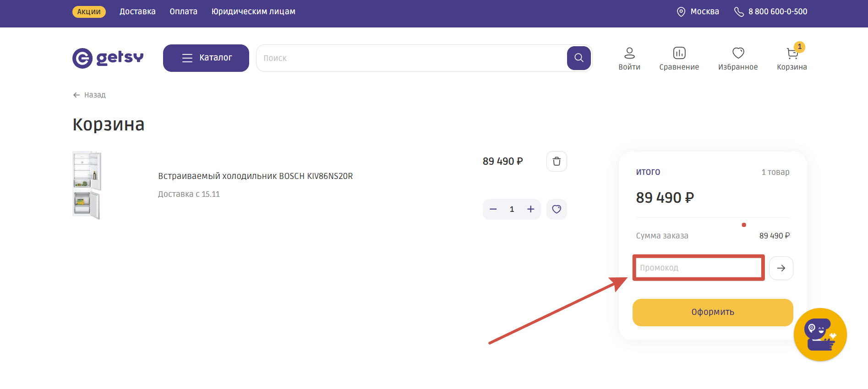Image resolution: width=868 pixels, height=389 pixels.
Task: Click the item price 89 490 ₽ in the product row
Action: click(x=502, y=161)
